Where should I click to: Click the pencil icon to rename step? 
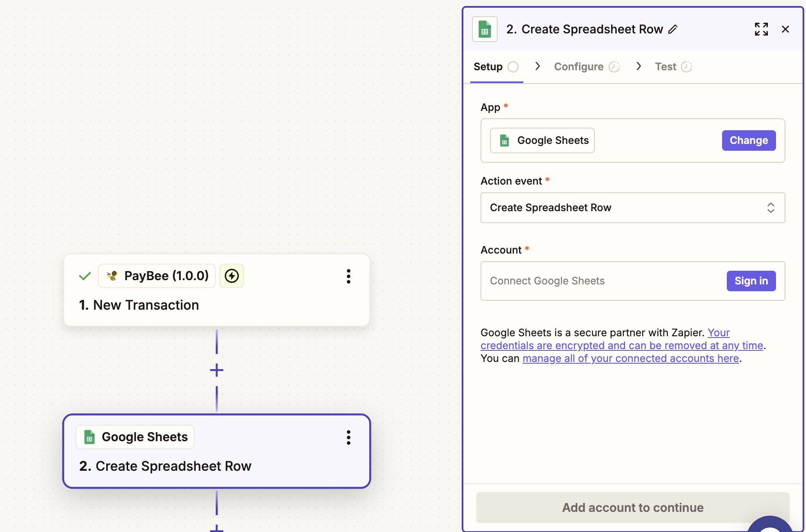[673, 29]
